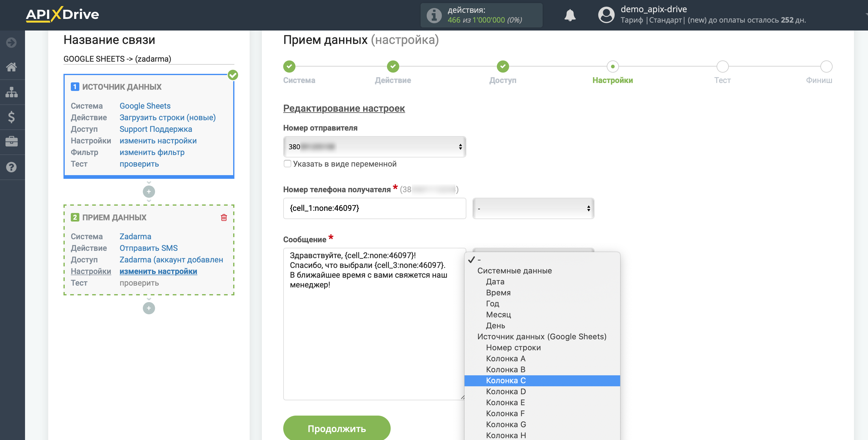Click the demo_apix-drive account name
This screenshot has height=440, width=868.
(654, 9)
